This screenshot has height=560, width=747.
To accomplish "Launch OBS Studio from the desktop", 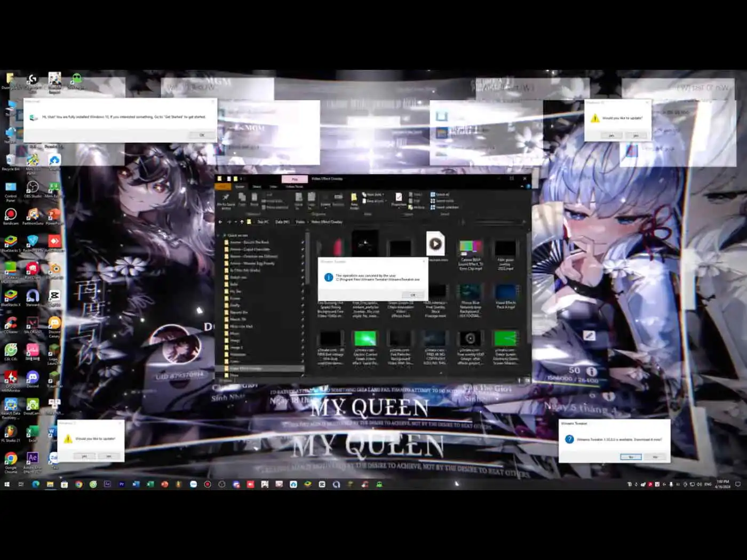I will (33, 189).
